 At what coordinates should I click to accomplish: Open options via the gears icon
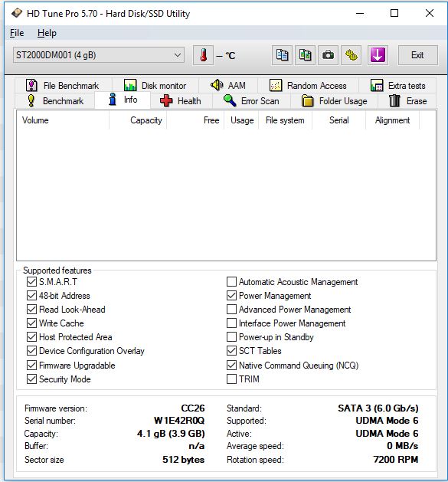tap(352, 55)
